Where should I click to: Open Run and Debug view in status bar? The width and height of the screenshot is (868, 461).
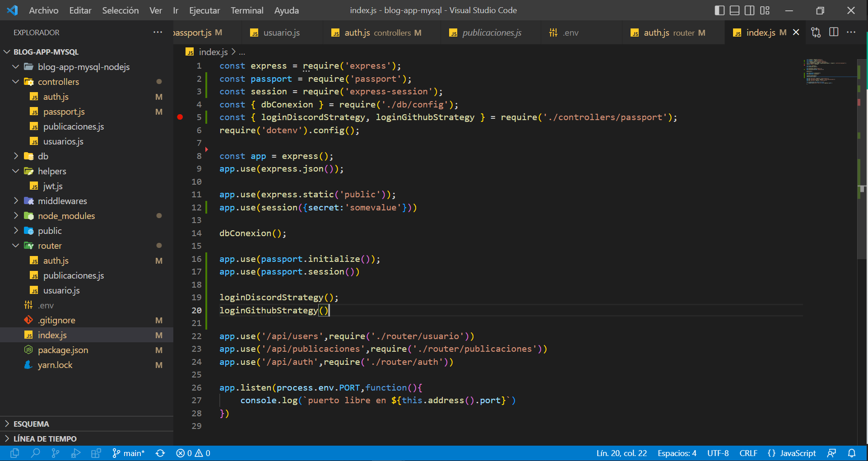tap(76, 453)
